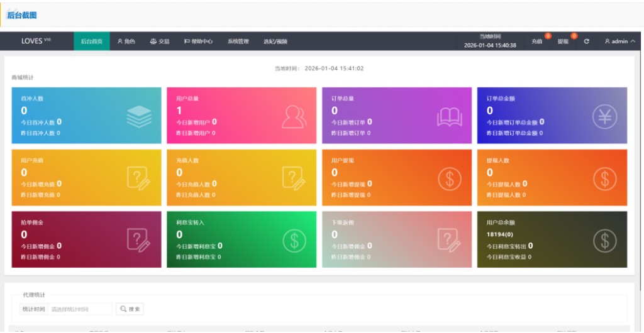The height and width of the screenshot is (333, 644).
Task: Click the edit note icon on 抢单佣金 card
Action: [139, 240]
